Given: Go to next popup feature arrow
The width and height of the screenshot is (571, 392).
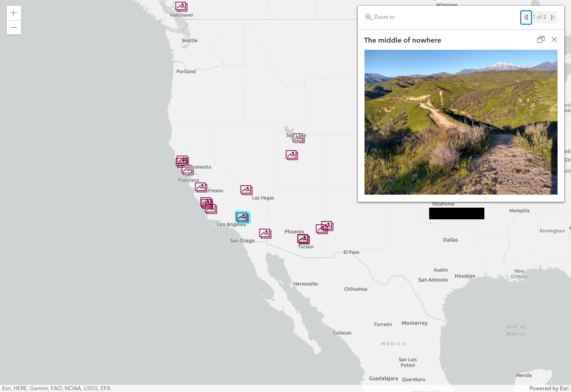Looking at the screenshot, I should (x=553, y=17).
